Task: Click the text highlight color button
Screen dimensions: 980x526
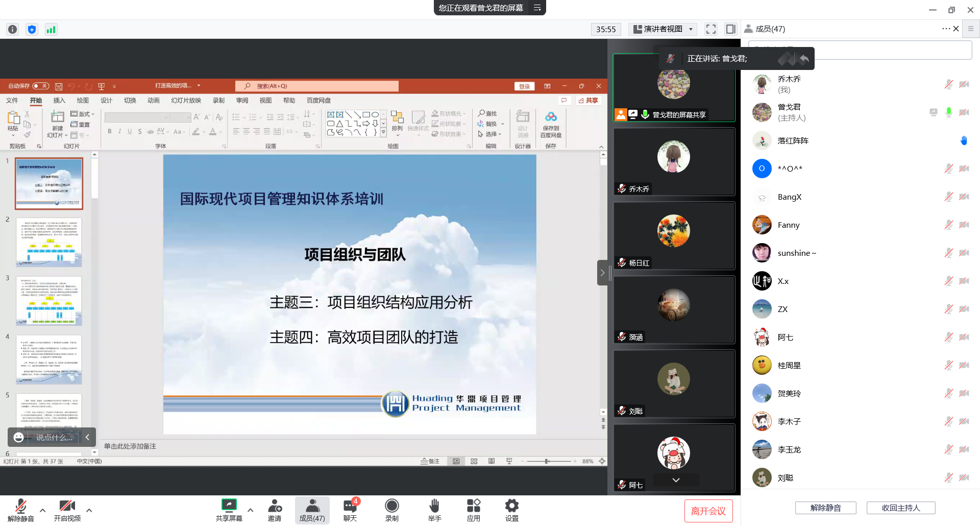Action: point(196,132)
